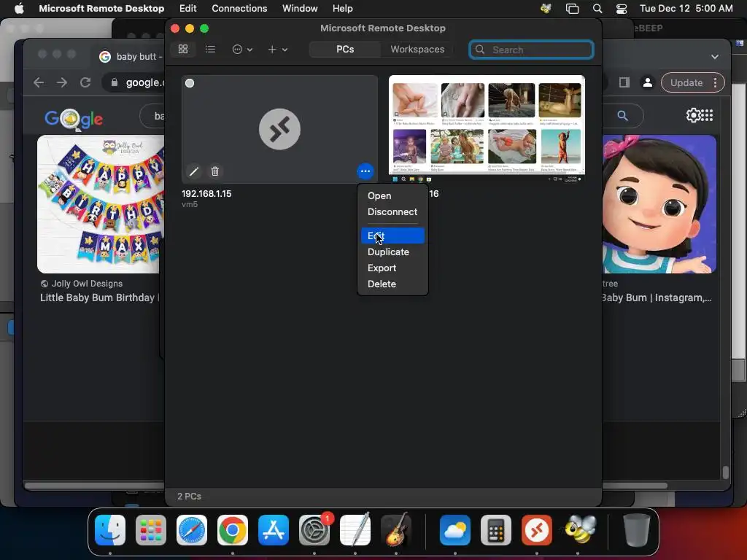
Task: Open the Help menu in the menu bar
Action: [x=343, y=9]
